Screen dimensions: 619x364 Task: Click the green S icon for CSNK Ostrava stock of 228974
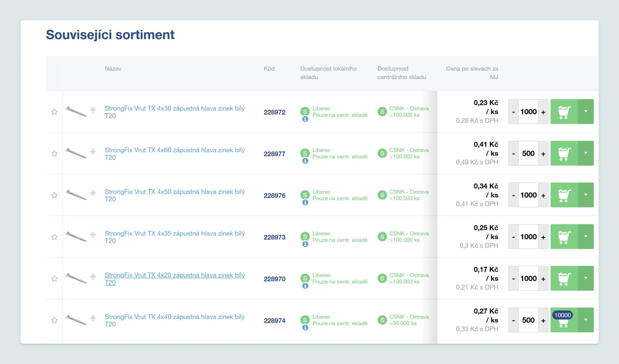[382, 320]
